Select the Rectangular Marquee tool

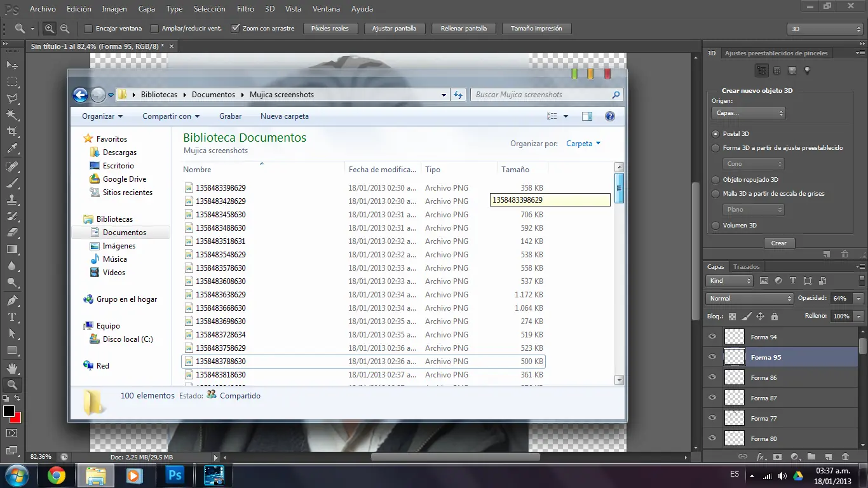[12, 82]
